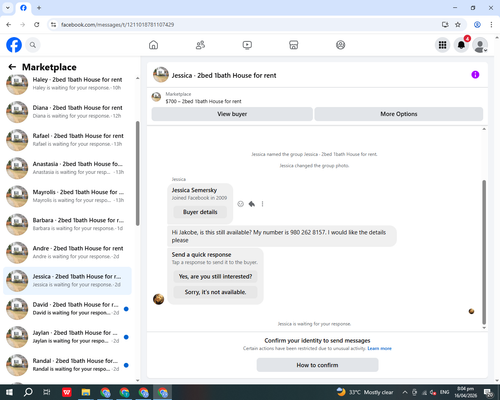
Task: Open Jaylan's unread conversation
Action: (x=67, y=337)
